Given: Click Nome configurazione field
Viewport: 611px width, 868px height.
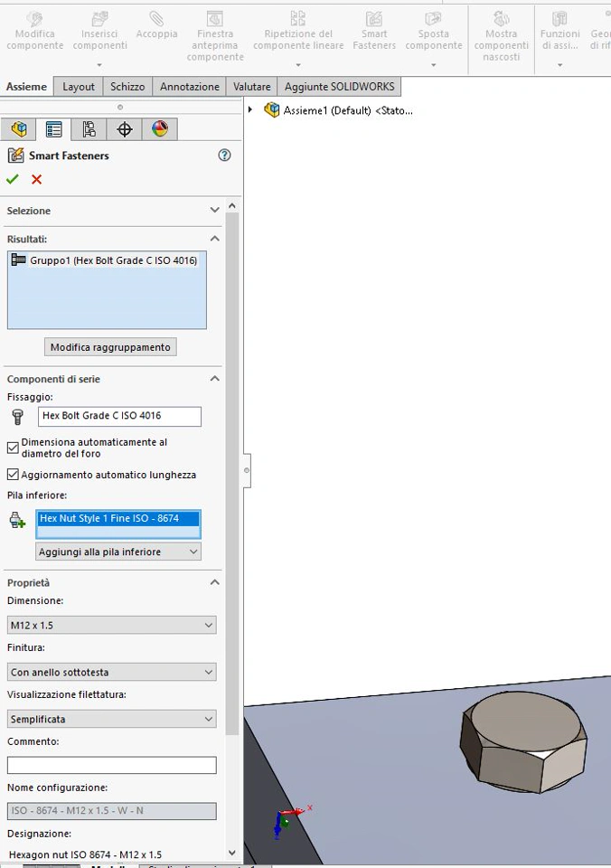Looking at the screenshot, I should [x=112, y=811].
